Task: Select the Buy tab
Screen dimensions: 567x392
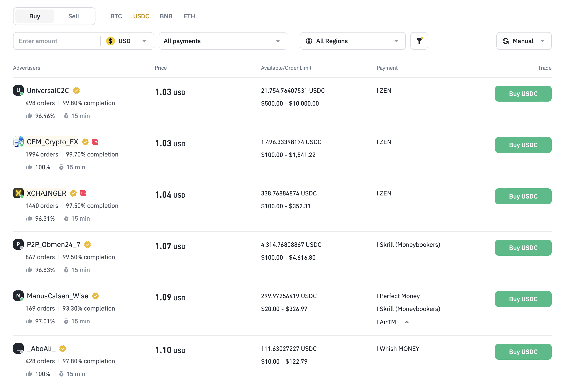Action: (34, 16)
